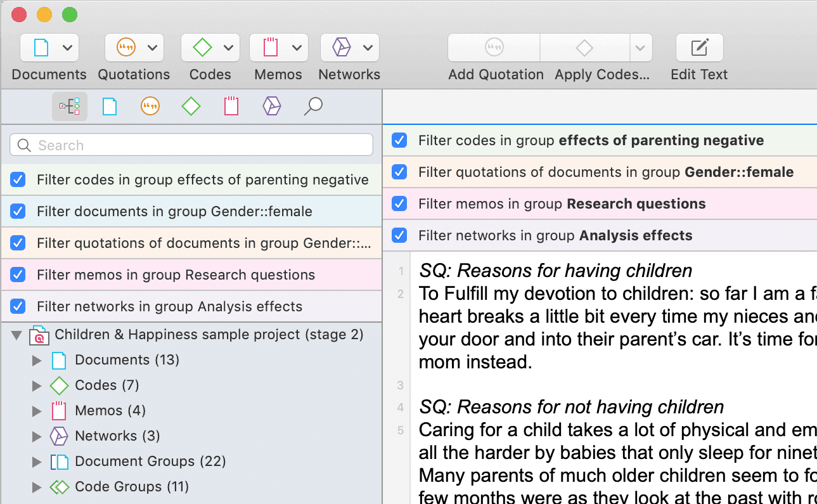Click the Document Groups (22) icon

tap(59, 462)
